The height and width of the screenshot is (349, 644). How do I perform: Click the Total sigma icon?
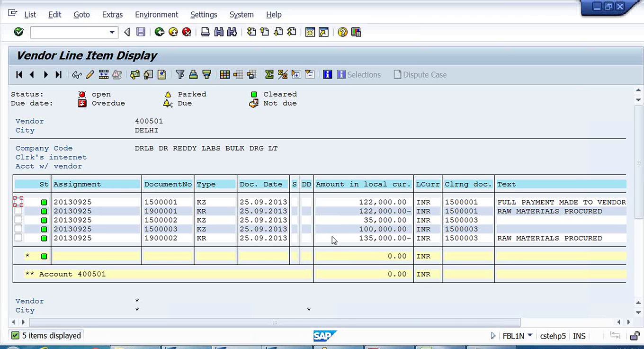coord(269,74)
